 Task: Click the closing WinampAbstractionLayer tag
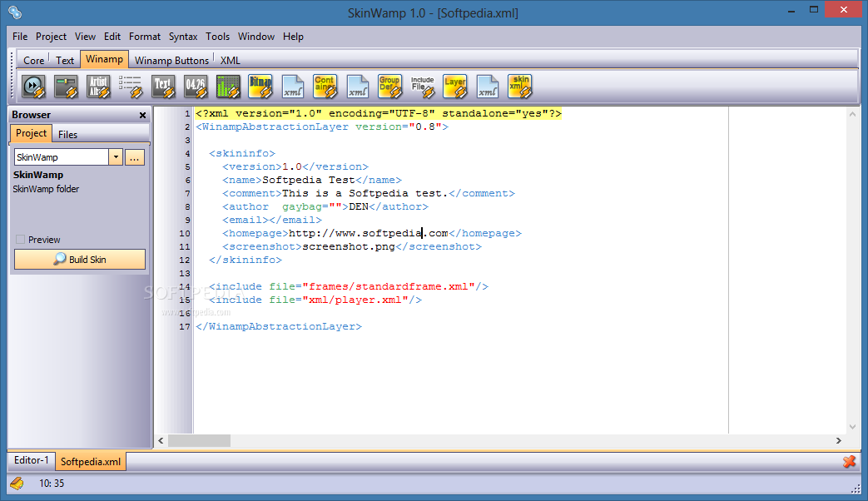pos(279,326)
